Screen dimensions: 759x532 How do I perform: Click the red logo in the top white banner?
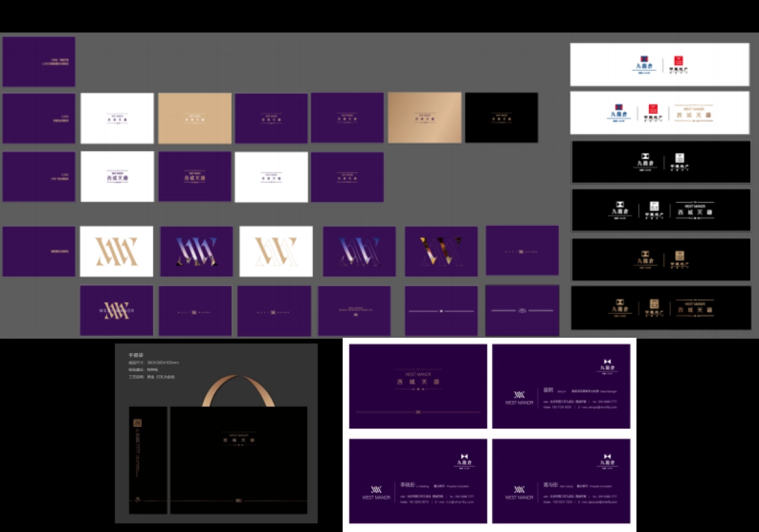click(x=679, y=61)
